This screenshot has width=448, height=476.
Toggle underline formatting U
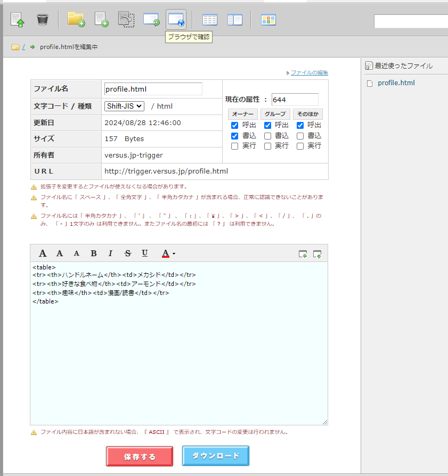point(145,253)
